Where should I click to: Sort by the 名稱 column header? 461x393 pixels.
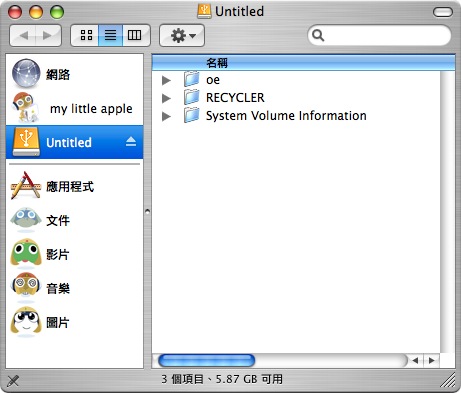pos(303,63)
